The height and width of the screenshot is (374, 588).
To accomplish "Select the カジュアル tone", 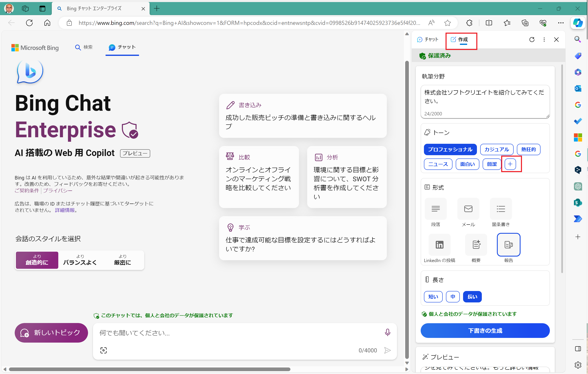I will point(497,149).
